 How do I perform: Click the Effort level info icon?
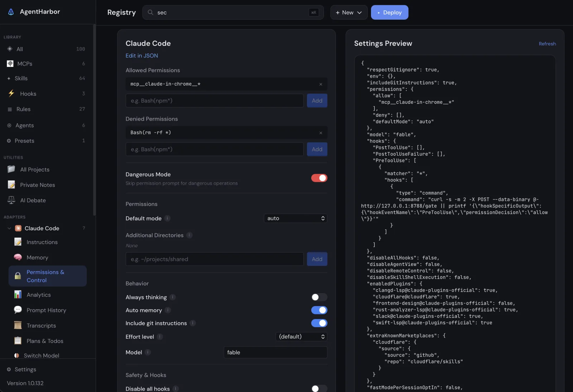pyautogui.click(x=160, y=337)
